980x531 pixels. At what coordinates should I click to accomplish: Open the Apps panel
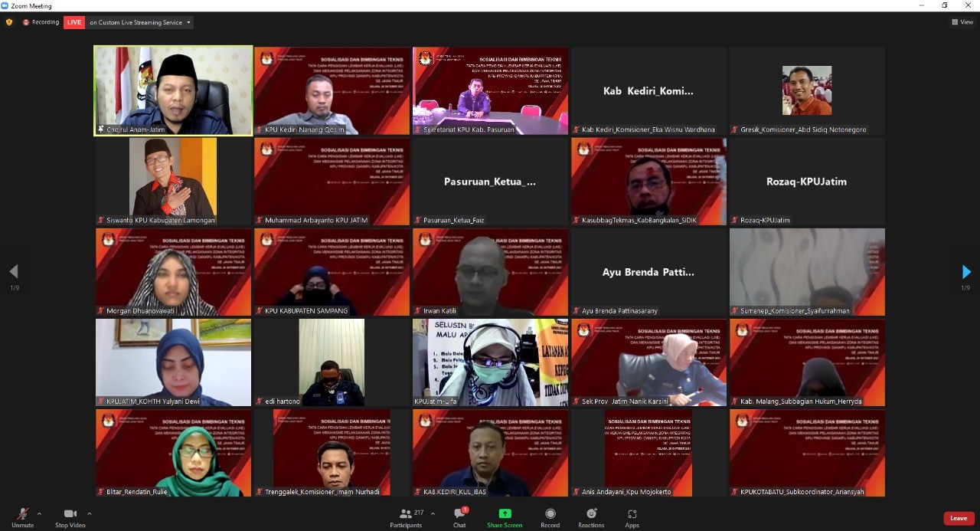coord(632,517)
